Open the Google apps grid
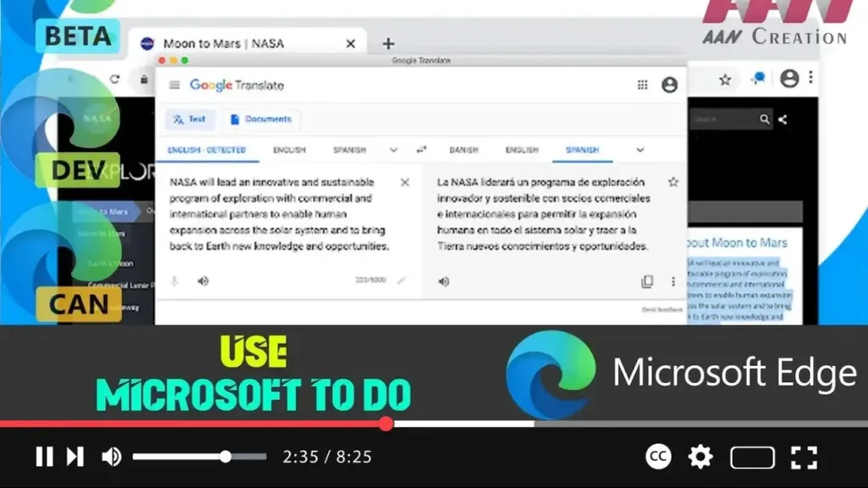Image resolution: width=868 pixels, height=488 pixels. 643,85
